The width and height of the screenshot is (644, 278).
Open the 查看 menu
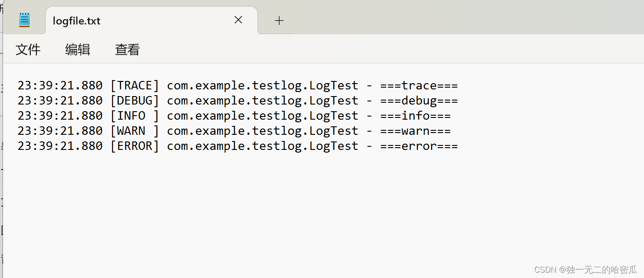(128, 49)
